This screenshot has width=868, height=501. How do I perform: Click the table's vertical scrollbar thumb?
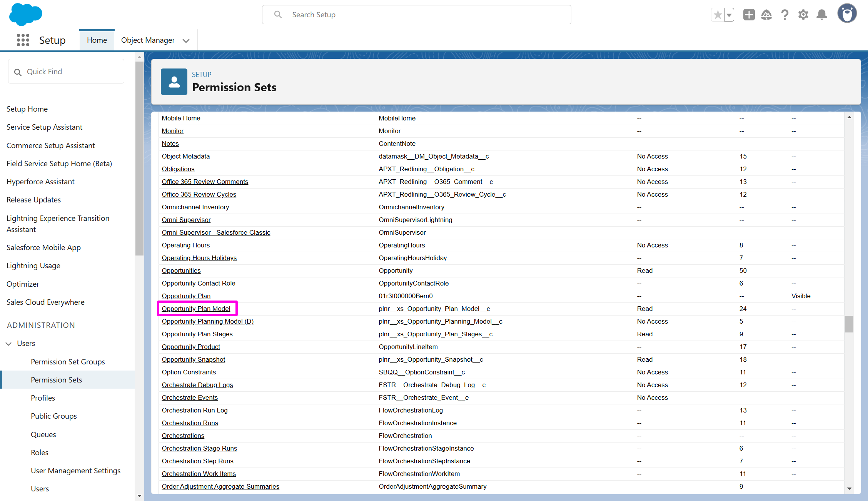[x=849, y=324]
